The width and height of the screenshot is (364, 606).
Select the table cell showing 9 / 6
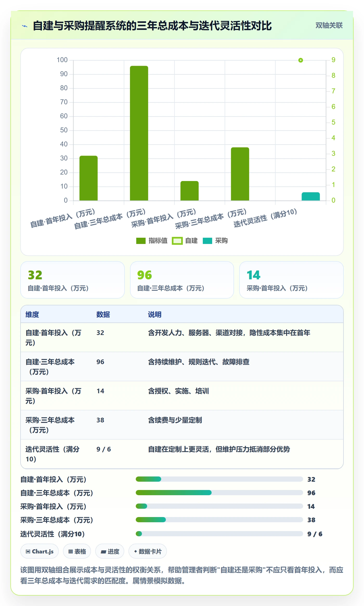[x=104, y=449]
